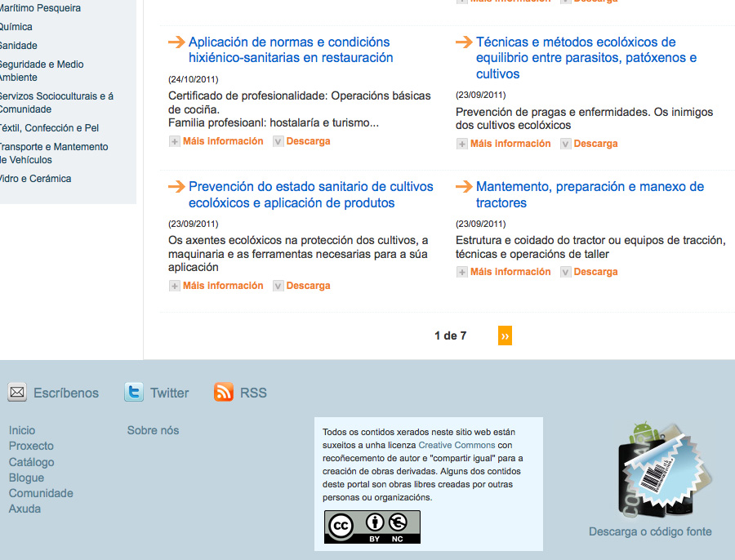
Task: Go to next page with orange arrow button
Action: (x=505, y=336)
